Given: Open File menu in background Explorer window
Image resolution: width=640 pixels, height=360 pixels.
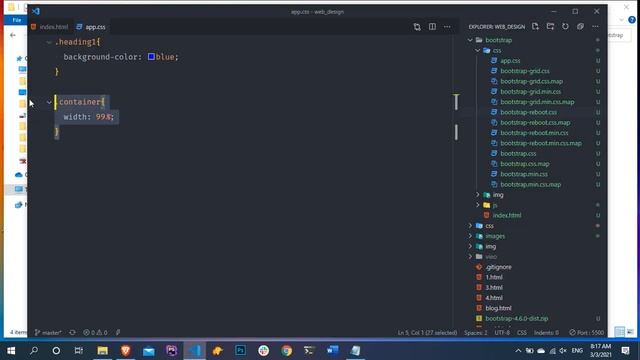Looking at the screenshot, I should [17, 20].
